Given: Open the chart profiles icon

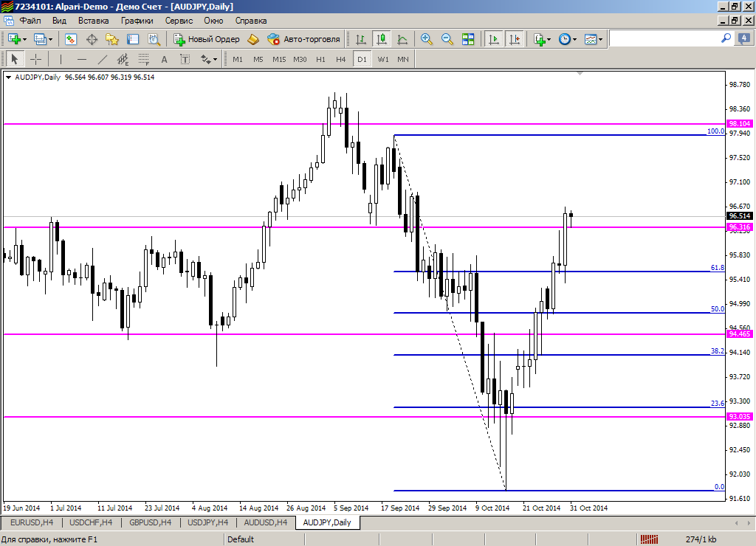Looking at the screenshot, I should pyautogui.click(x=40, y=39).
